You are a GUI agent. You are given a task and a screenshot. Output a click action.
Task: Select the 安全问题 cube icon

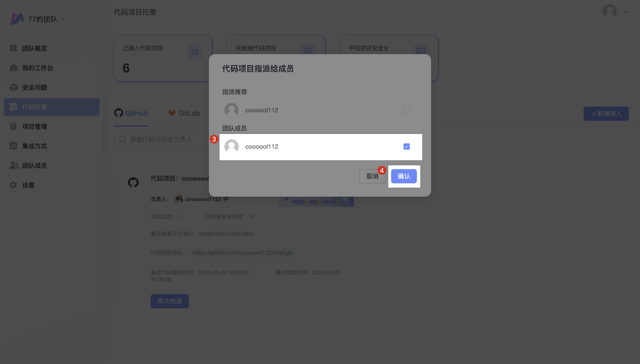13,87
